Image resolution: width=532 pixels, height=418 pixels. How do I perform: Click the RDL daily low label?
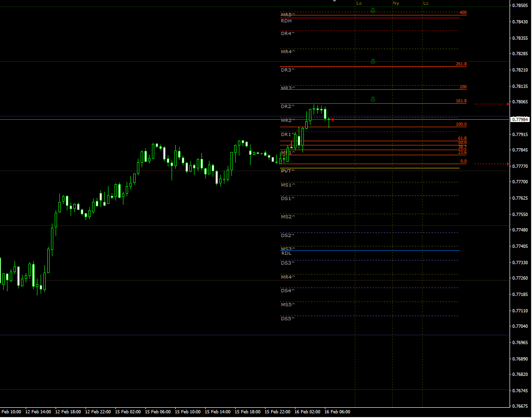[x=286, y=253]
